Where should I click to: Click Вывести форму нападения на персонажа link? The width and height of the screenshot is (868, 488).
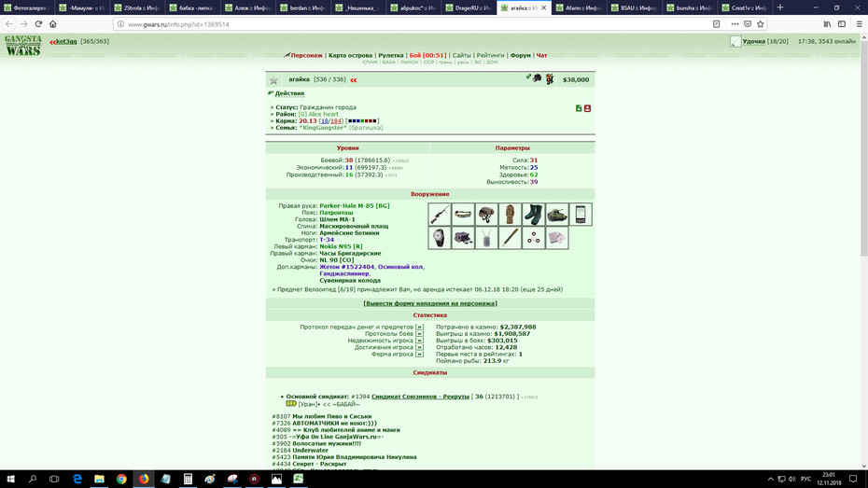pyautogui.click(x=430, y=303)
